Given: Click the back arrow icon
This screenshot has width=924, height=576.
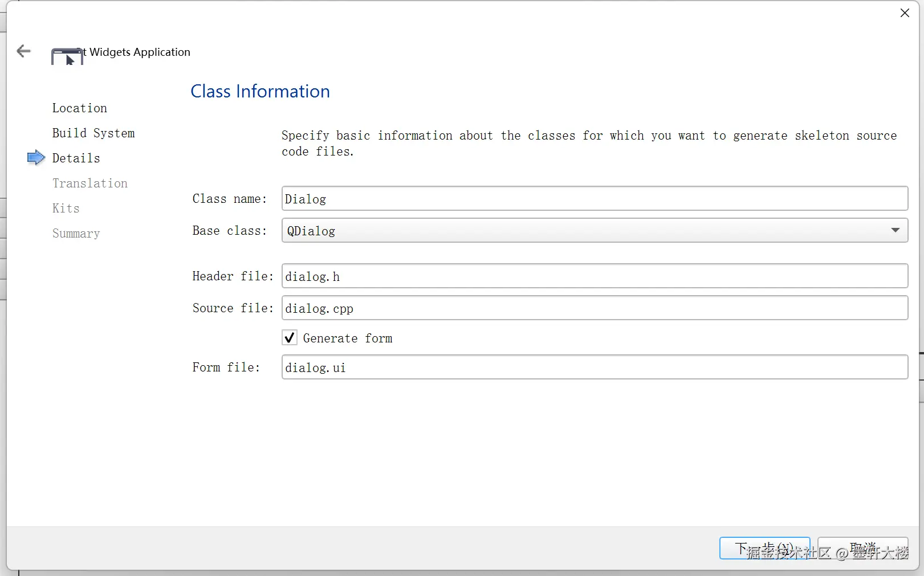Looking at the screenshot, I should [x=23, y=51].
